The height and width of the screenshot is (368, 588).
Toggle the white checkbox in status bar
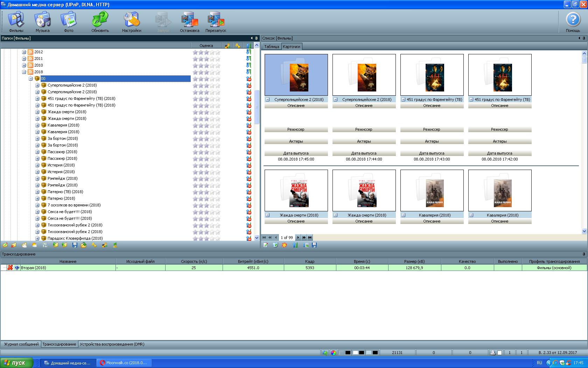coord(500,353)
